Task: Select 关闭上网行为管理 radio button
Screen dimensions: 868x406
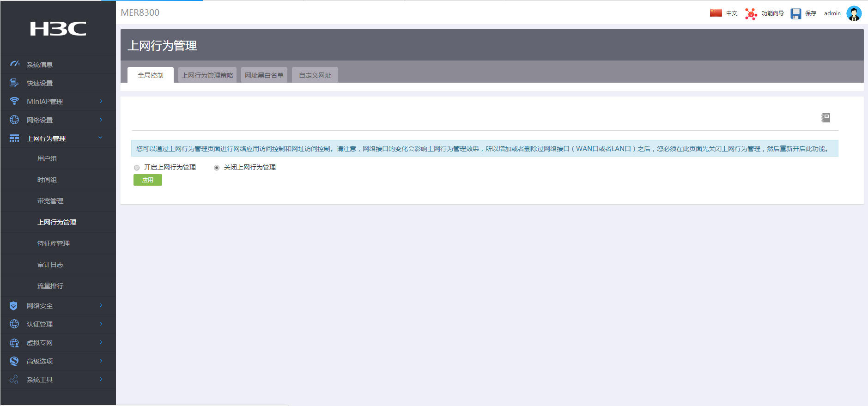Action: point(217,168)
